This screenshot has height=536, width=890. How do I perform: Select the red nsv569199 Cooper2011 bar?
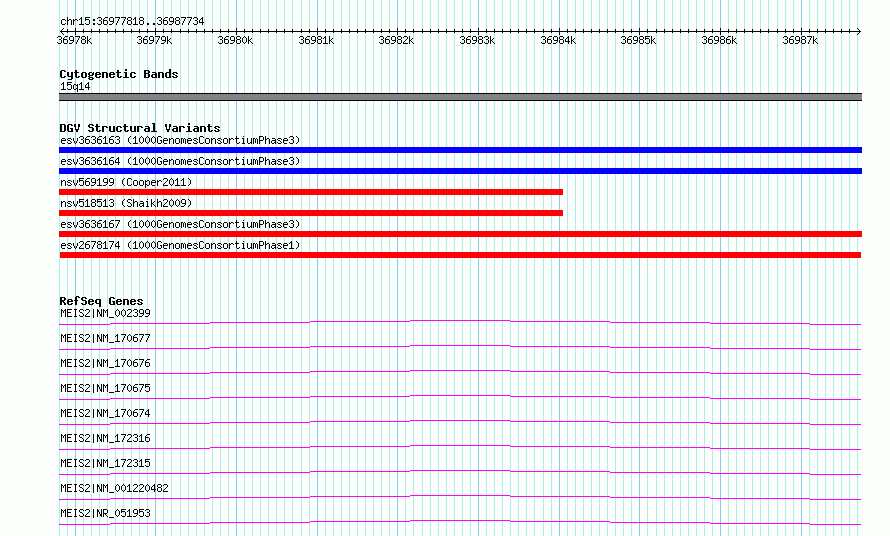click(x=311, y=192)
